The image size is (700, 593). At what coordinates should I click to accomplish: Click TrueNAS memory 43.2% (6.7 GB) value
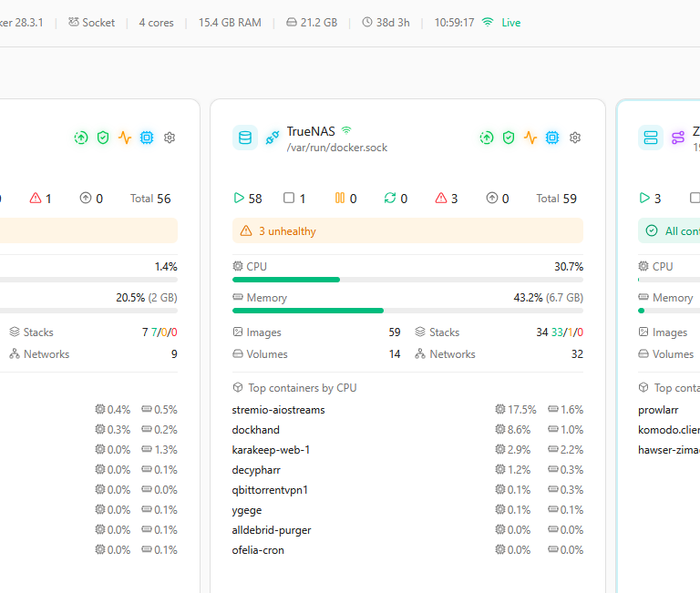tap(548, 297)
